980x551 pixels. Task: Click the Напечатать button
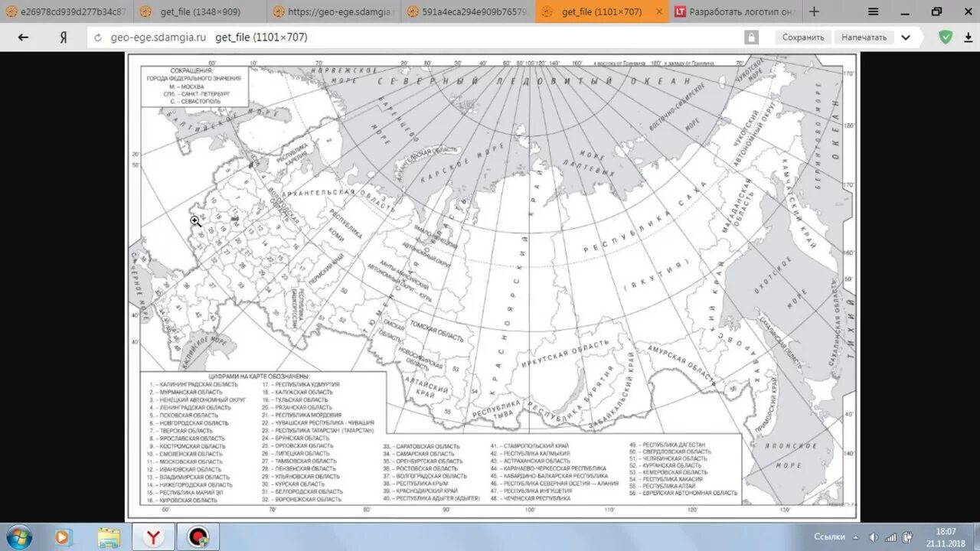coord(864,37)
